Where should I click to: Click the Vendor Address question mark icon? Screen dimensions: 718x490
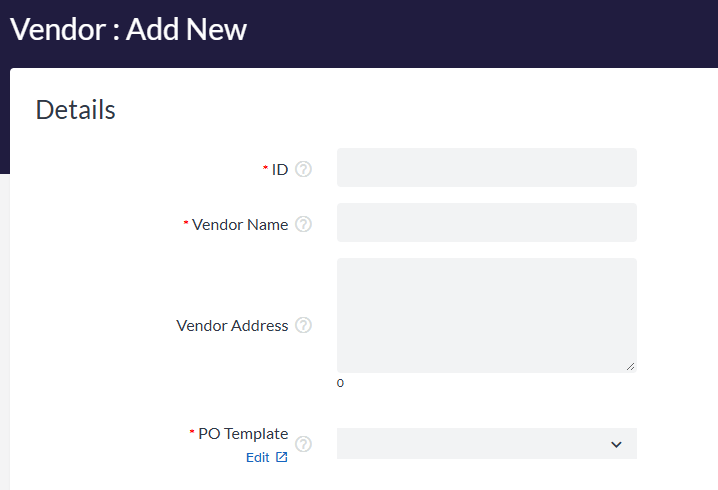(x=303, y=325)
